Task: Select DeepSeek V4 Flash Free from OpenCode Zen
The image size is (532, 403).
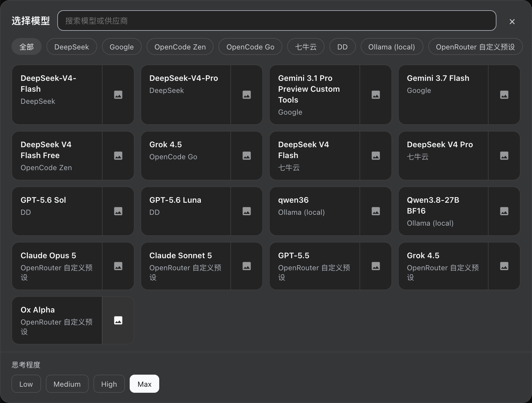Action: [57, 156]
